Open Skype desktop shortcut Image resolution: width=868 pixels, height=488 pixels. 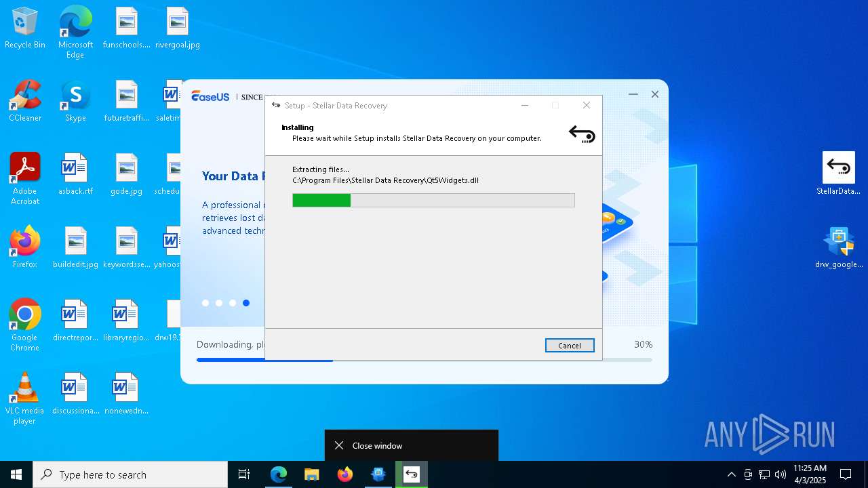point(75,102)
